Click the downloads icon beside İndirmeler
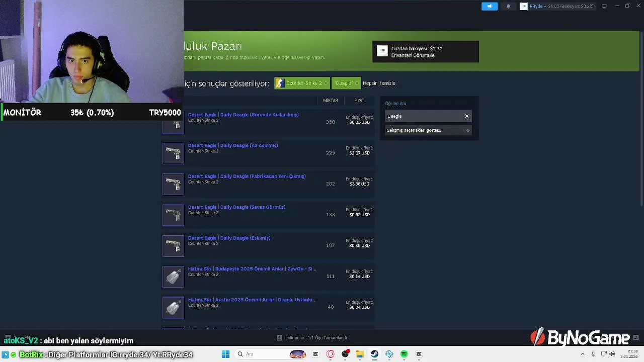Screen dimensions: 644x362 [x=279, y=338]
